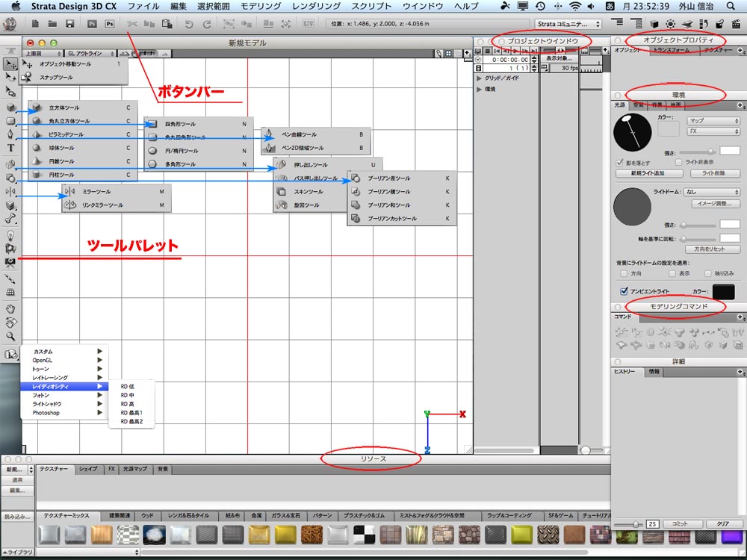Uncheck the アンビエントライト checkbox

[624, 291]
